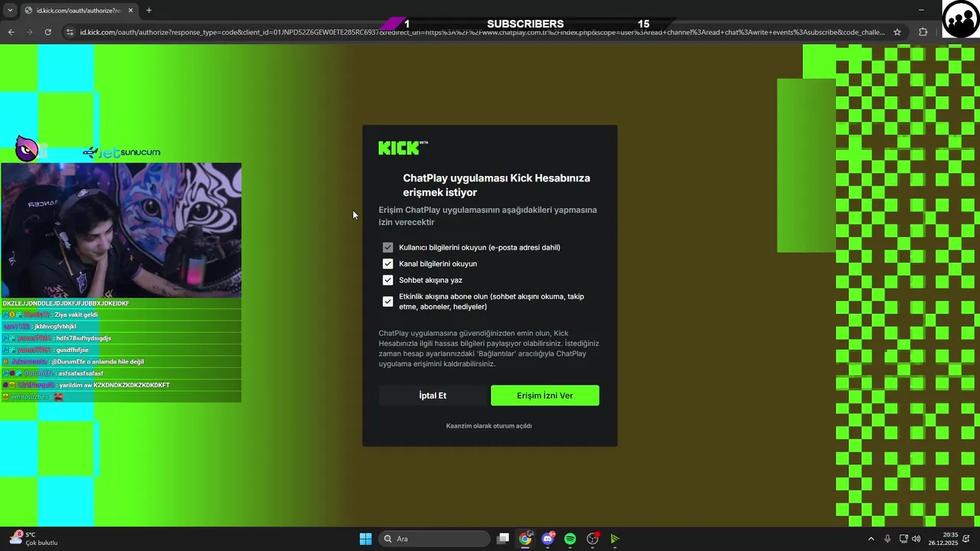Image resolution: width=980 pixels, height=551 pixels.
Task: Click chat message '@DurumEfe o anlamda hile değil'
Action: pos(98,361)
